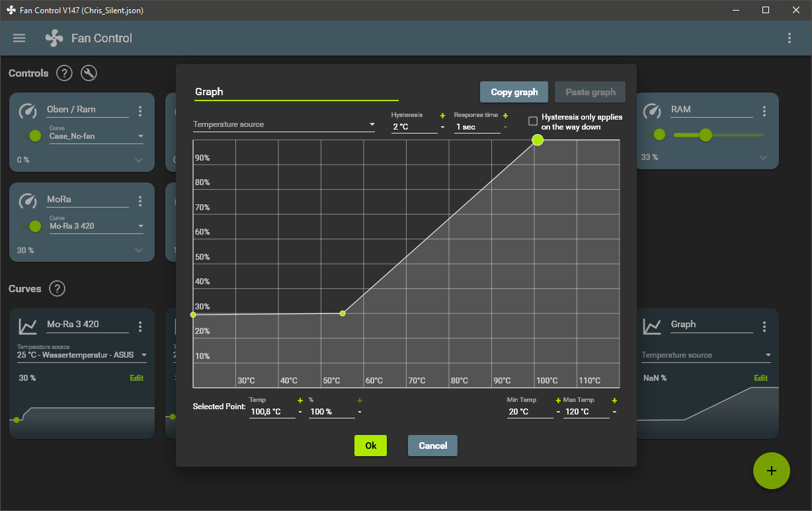This screenshot has width=812, height=511.
Task: Click Edit on the Mo-Ra 3 420 curve card
Action: coord(136,378)
